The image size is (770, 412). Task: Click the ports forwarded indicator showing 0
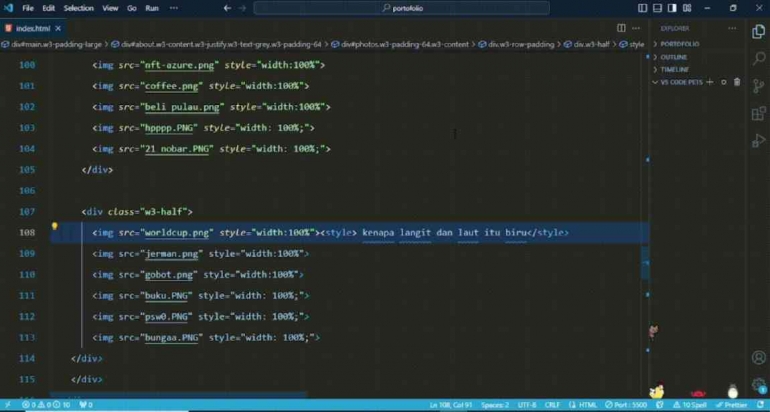(x=86, y=405)
